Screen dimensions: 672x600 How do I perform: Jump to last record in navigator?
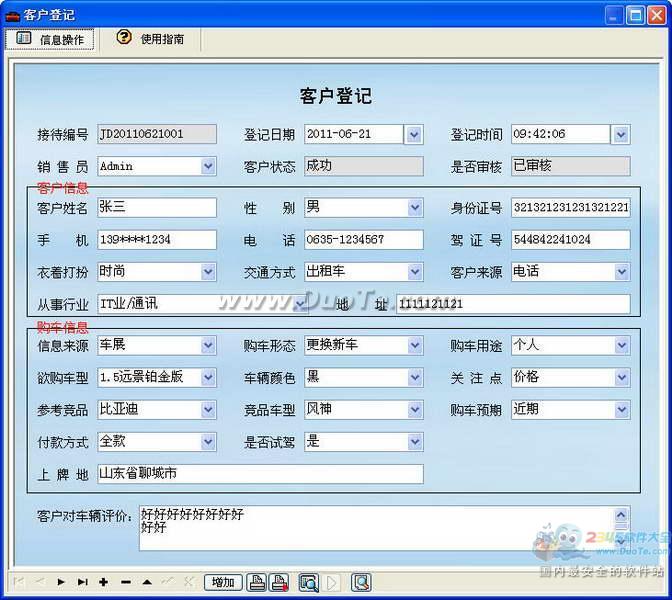(x=82, y=582)
